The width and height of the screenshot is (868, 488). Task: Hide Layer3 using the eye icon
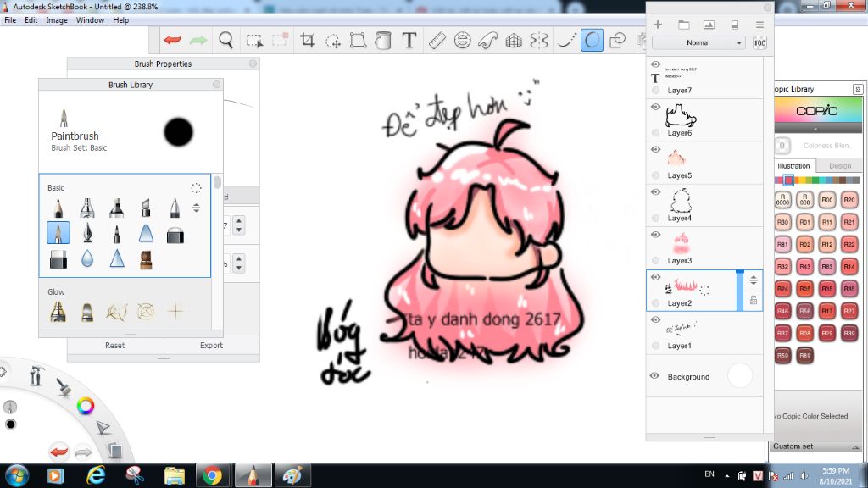(656, 235)
